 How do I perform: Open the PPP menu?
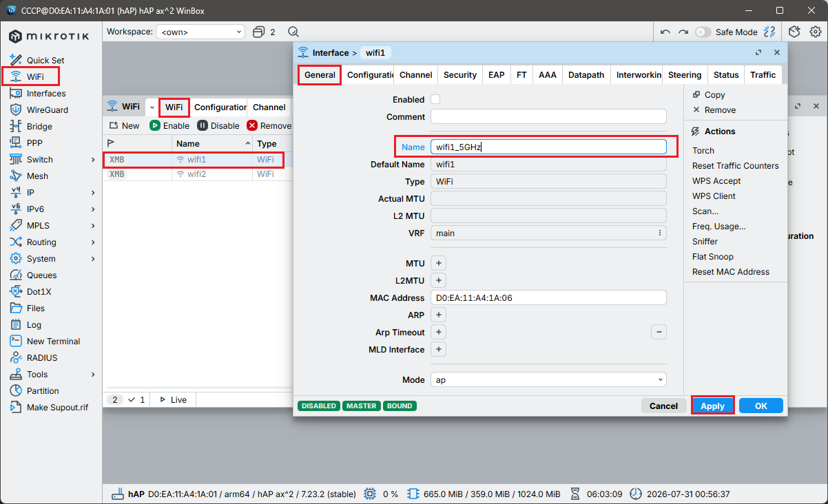(34, 143)
